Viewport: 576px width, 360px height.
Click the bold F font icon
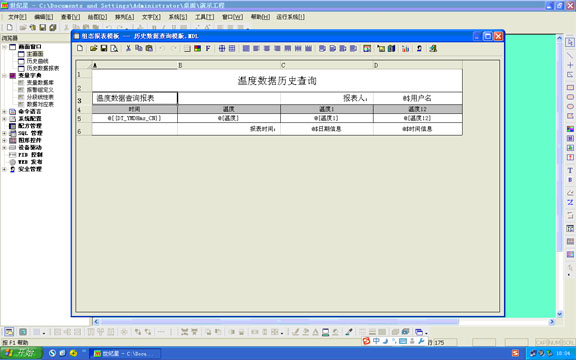(x=208, y=48)
